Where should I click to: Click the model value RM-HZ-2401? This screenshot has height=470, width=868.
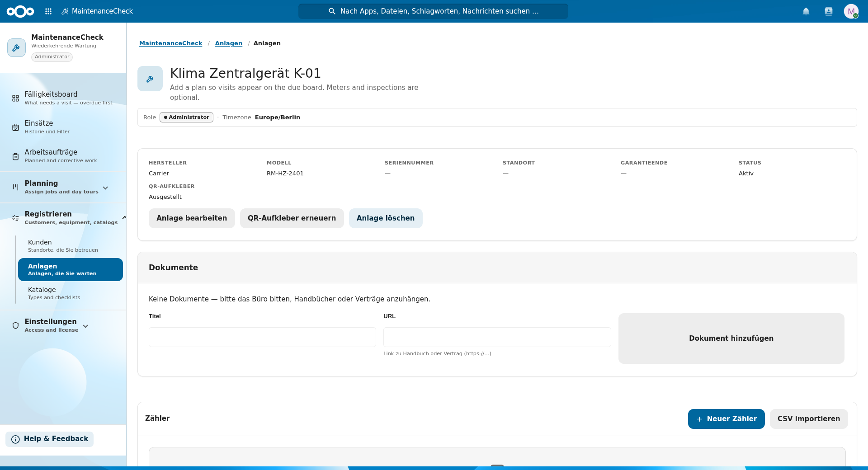click(x=285, y=174)
